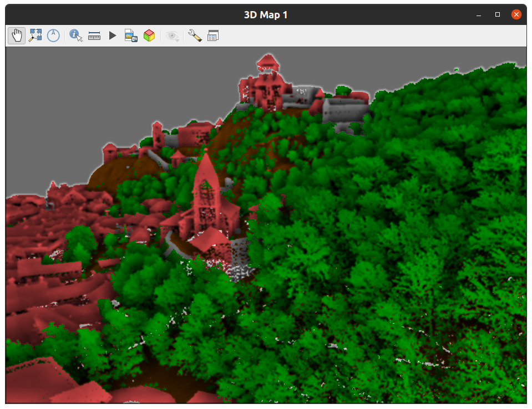Minimize the 3D Map 1 window
Screen dimensions: 532x409
[478, 14]
